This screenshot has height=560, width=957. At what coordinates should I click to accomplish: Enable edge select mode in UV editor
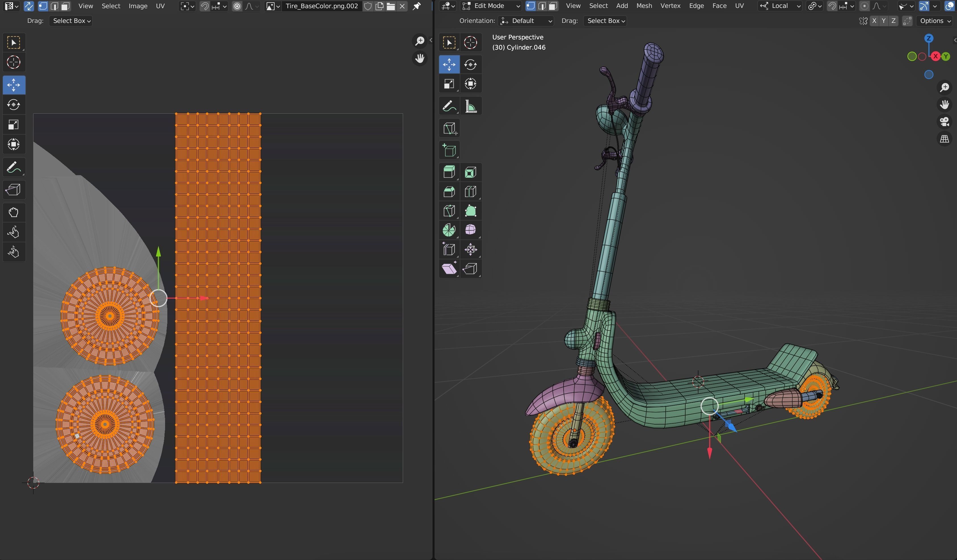pos(54,6)
